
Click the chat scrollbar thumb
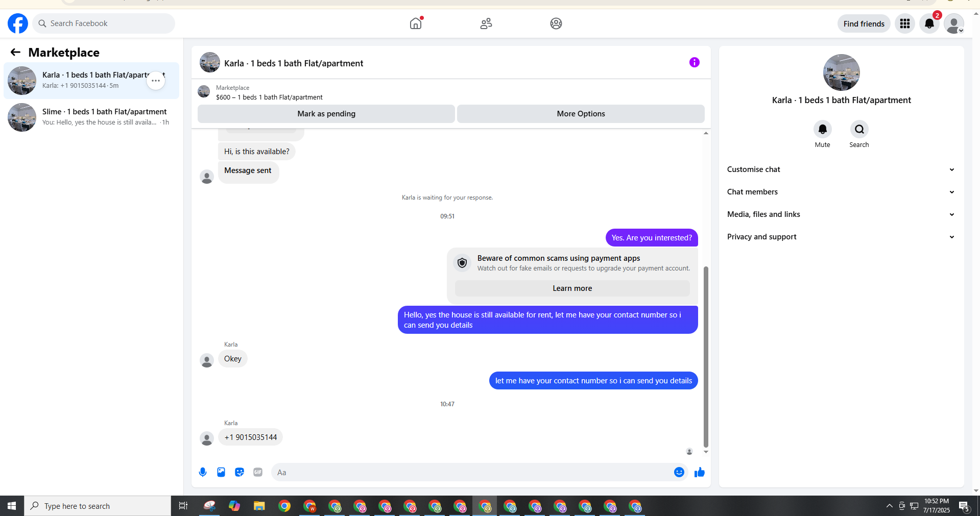tap(706, 357)
